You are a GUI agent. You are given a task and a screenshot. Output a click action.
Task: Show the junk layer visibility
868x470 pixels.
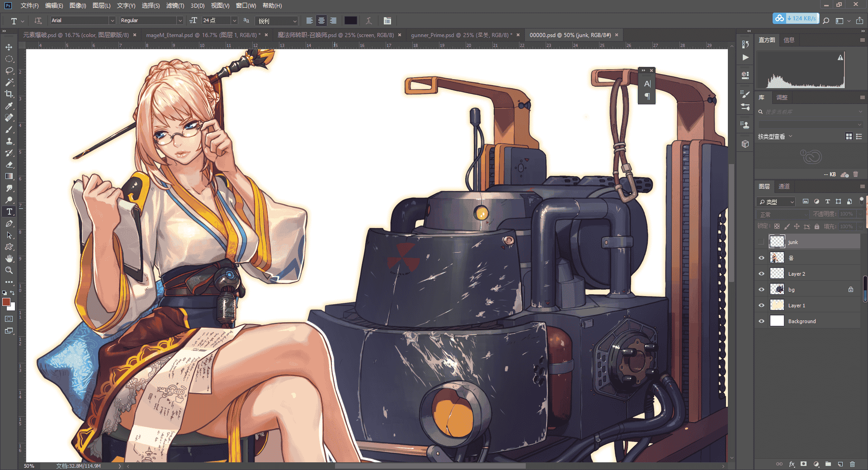pyautogui.click(x=761, y=242)
